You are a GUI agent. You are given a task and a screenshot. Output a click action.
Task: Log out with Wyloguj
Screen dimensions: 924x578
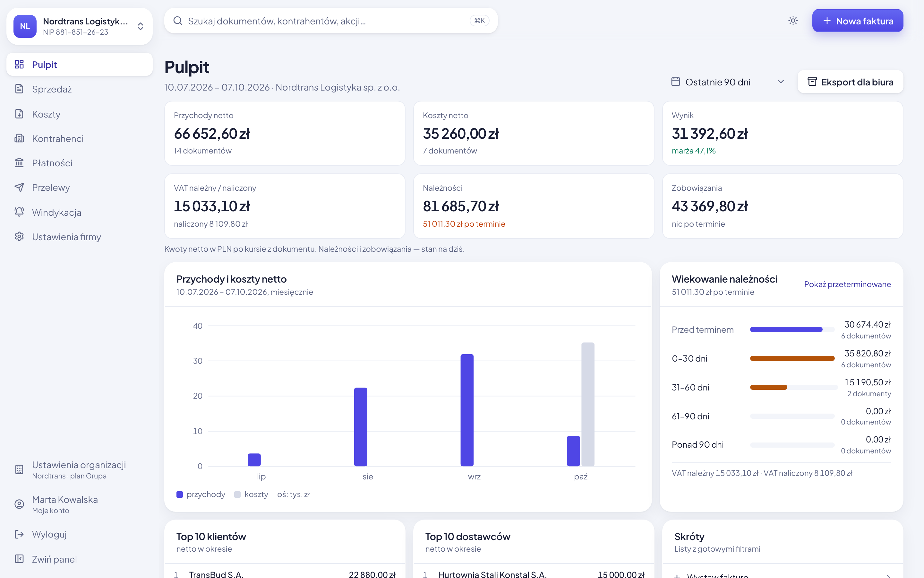point(80,534)
